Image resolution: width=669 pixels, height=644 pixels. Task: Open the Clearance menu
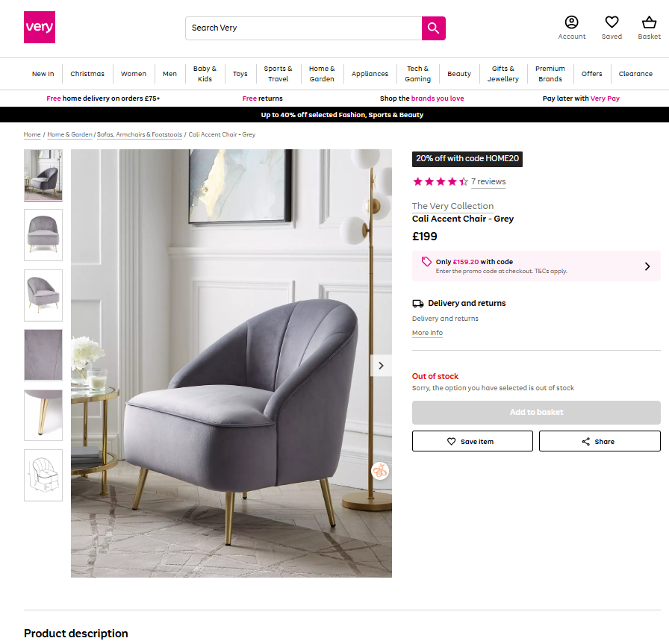635,74
